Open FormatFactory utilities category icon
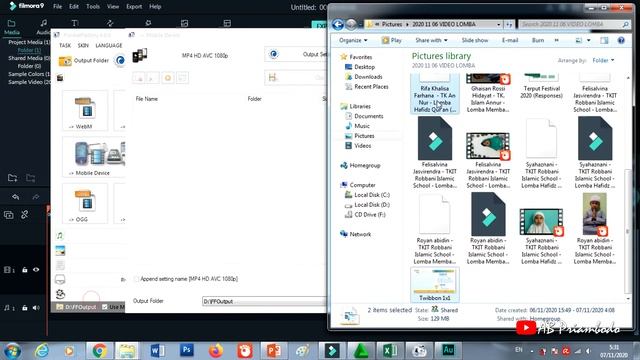640x360 pixels. coord(60,293)
